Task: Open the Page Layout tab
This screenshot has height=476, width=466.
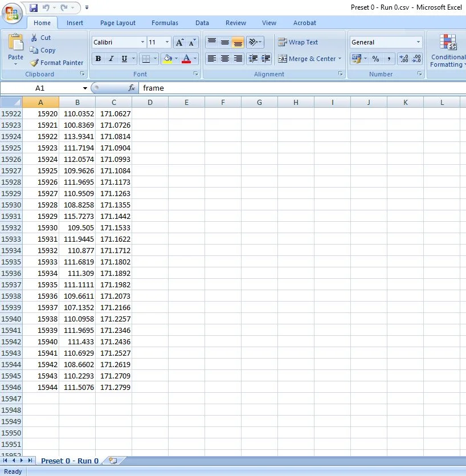Action: tap(118, 23)
